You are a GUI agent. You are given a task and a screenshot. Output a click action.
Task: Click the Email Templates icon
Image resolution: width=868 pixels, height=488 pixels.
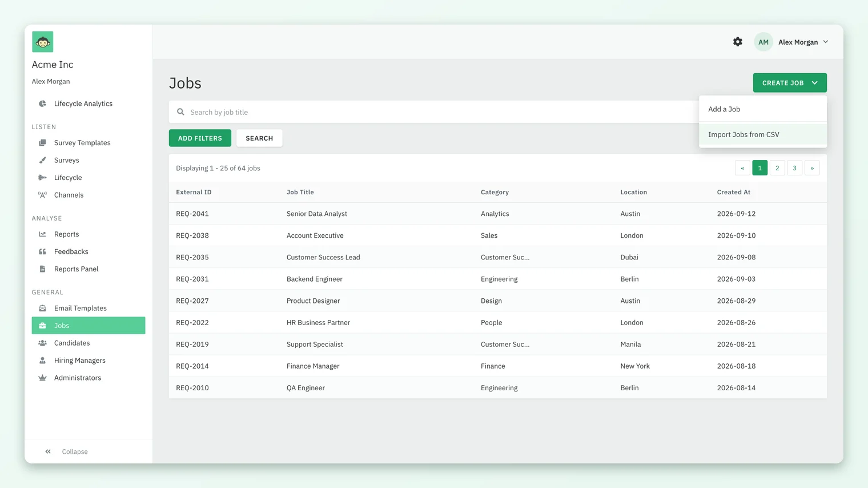[x=42, y=308]
